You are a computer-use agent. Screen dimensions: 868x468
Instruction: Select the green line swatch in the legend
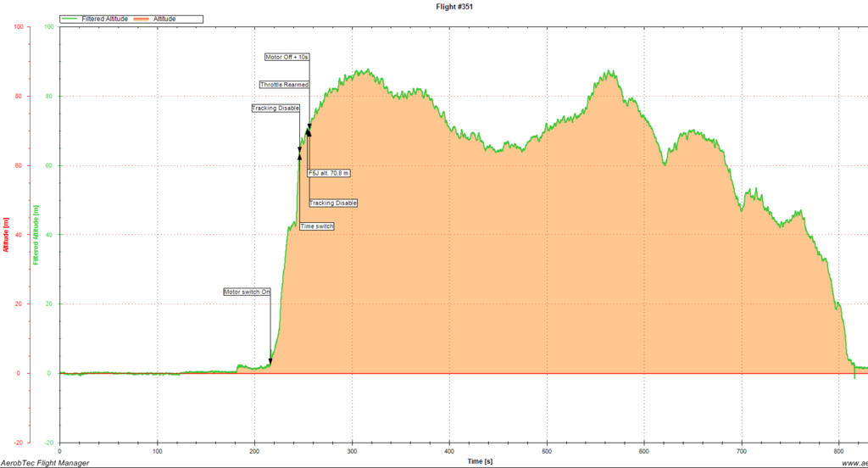70,18
